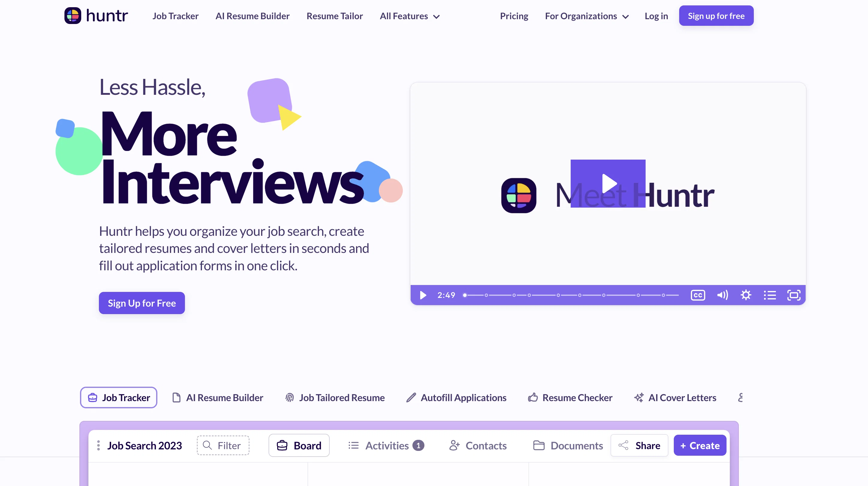Select the Resume Checker tab
868x486 pixels.
click(x=570, y=397)
